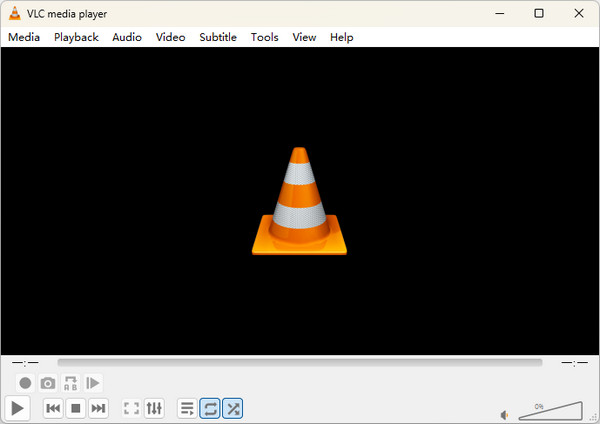Skip to next media track
Image resolution: width=600 pixels, height=424 pixels.
(98, 408)
